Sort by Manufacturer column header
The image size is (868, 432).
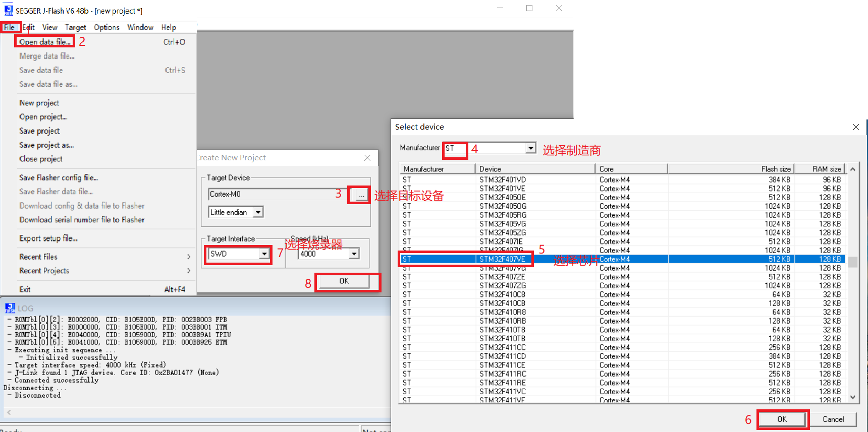[438, 169]
